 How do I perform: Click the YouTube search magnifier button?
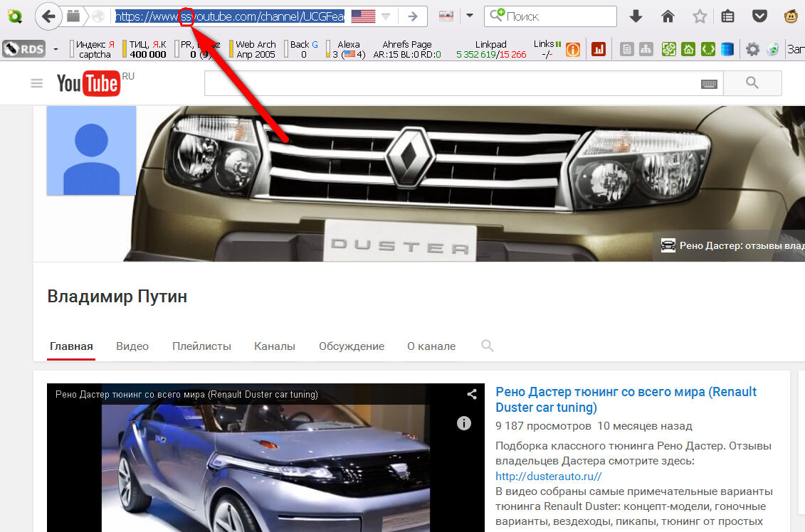click(752, 83)
